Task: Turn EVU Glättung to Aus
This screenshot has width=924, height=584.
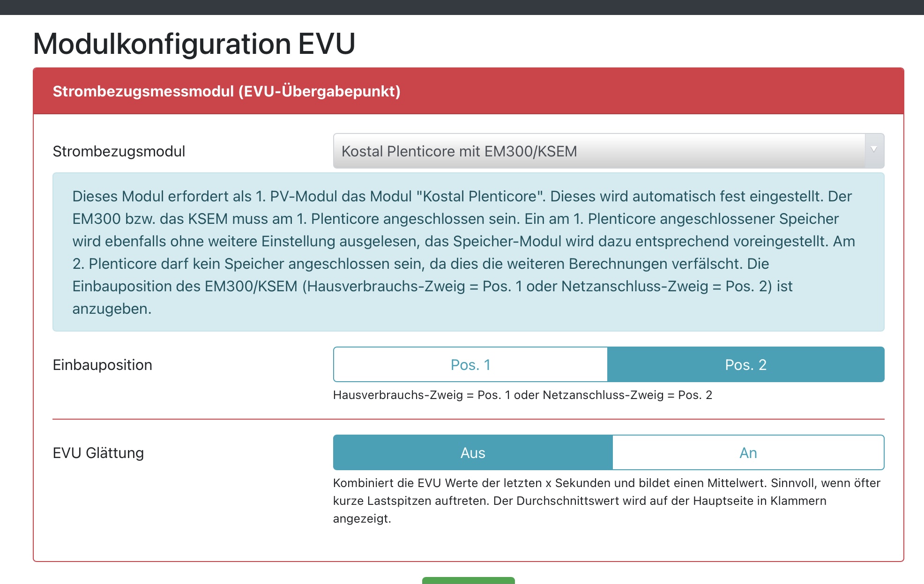Action: (473, 453)
